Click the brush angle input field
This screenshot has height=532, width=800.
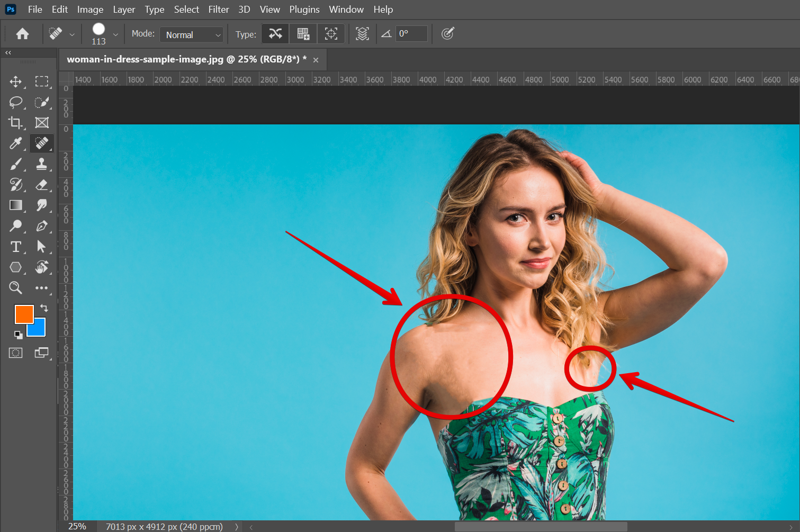(411, 34)
